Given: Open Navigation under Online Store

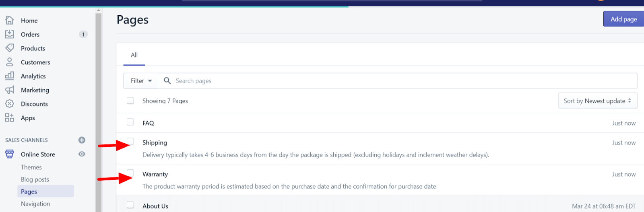Looking at the screenshot, I should click(x=35, y=204).
